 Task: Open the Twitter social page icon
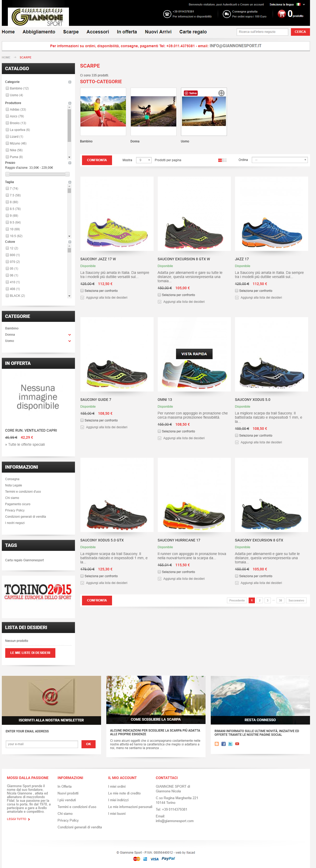[230, 744]
